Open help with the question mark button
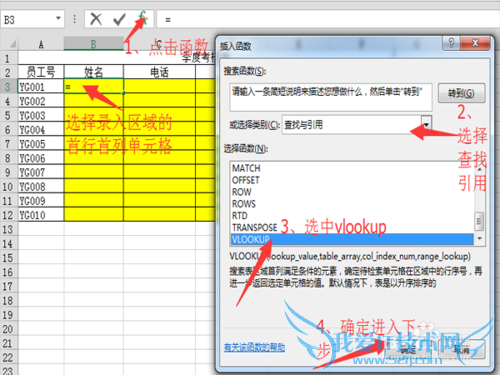Image resolution: width=500 pixels, height=375 pixels. (451, 43)
